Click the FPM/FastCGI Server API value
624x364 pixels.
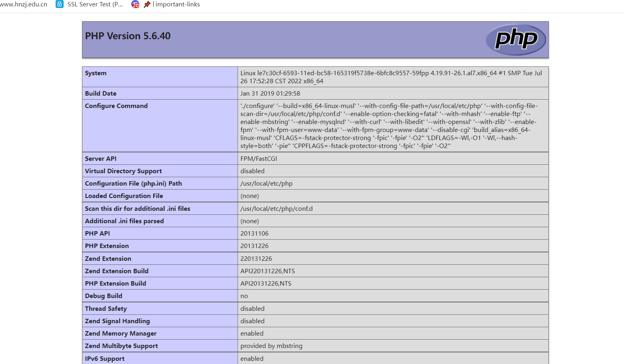[x=258, y=159]
